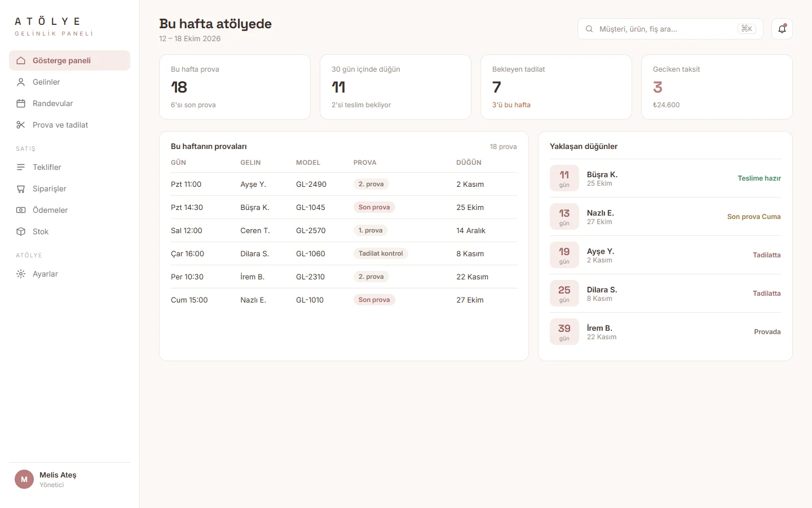
Task: Click the 18 prova count label
Action: point(503,147)
